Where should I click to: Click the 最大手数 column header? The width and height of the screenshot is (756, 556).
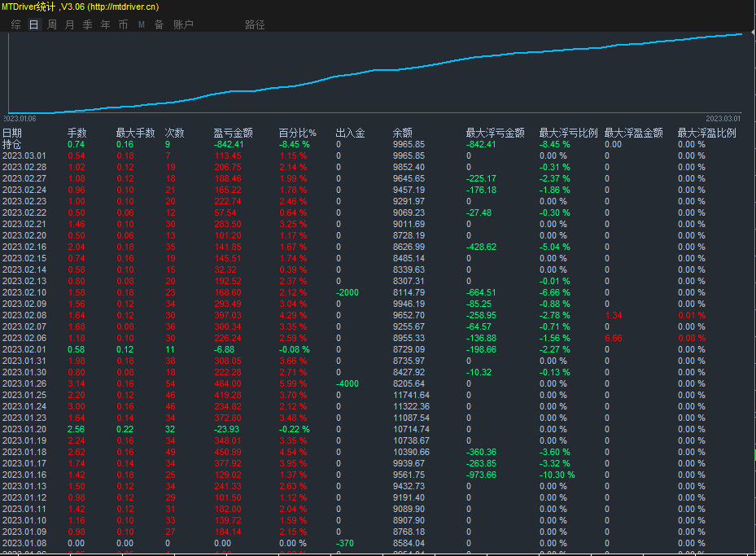135,133
